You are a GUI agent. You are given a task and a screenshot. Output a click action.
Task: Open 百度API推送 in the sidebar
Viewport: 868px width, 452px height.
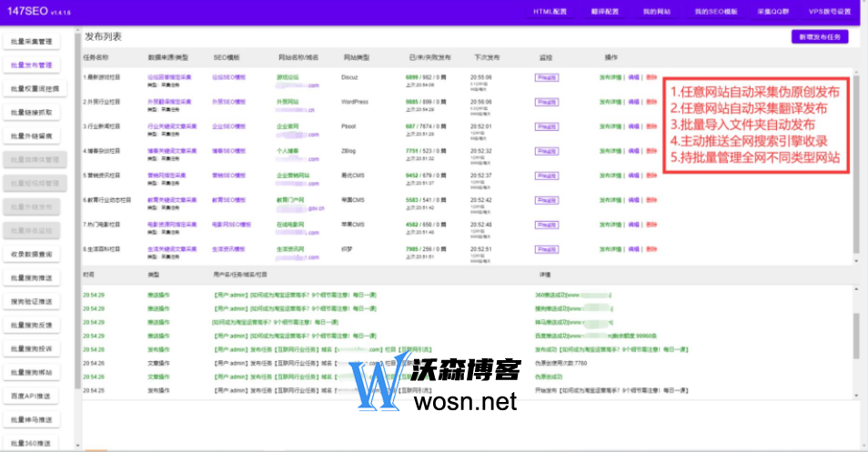click(32, 396)
